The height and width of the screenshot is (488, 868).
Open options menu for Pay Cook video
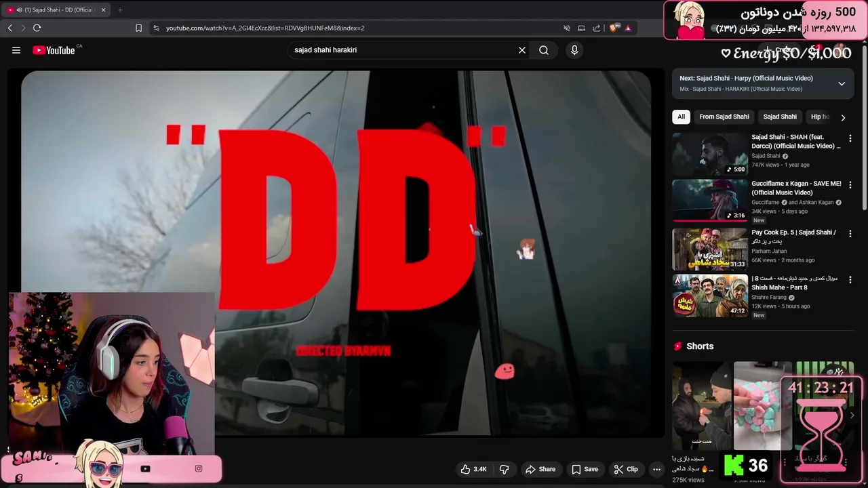click(x=850, y=234)
